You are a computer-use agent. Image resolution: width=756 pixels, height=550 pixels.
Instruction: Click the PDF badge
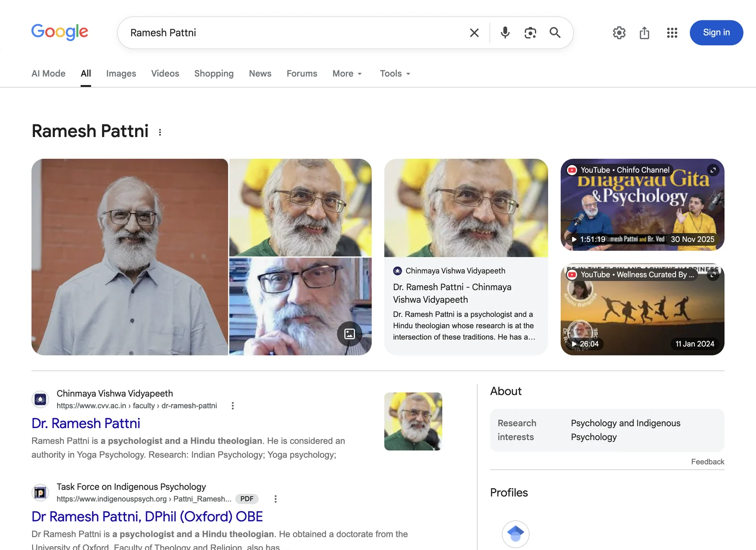(247, 499)
